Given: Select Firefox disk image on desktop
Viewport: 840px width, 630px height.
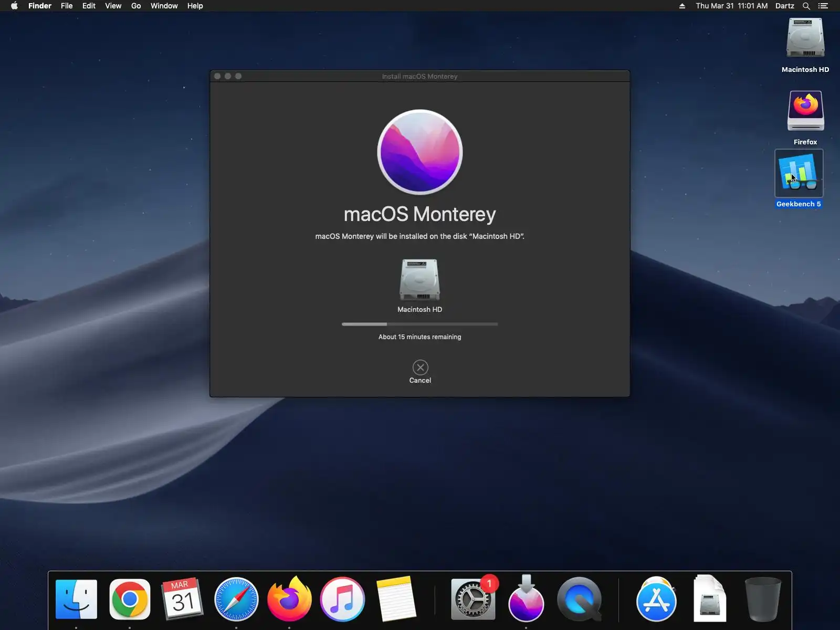Looking at the screenshot, I should pyautogui.click(x=805, y=118).
